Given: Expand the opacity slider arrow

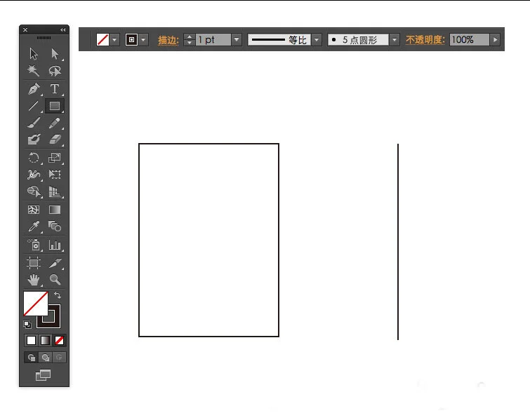Looking at the screenshot, I should tap(495, 39).
